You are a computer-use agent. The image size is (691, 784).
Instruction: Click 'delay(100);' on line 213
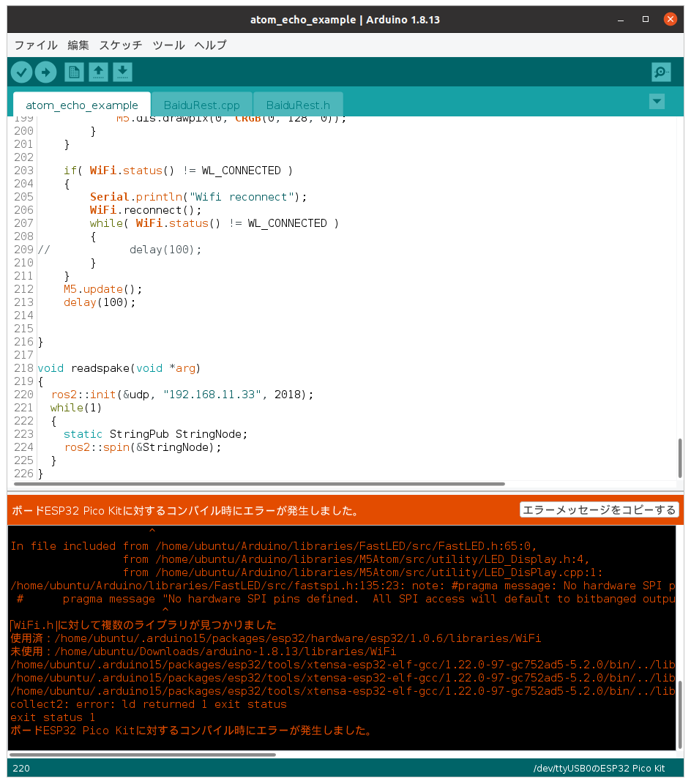pos(100,302)
